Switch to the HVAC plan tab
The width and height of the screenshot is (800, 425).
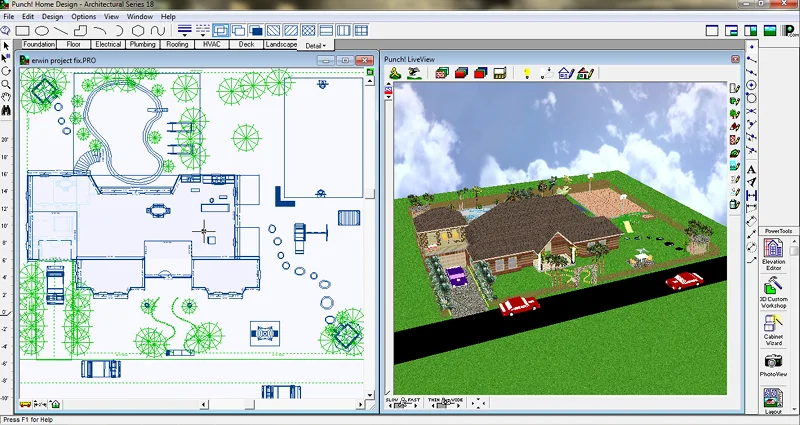point(212,44)
